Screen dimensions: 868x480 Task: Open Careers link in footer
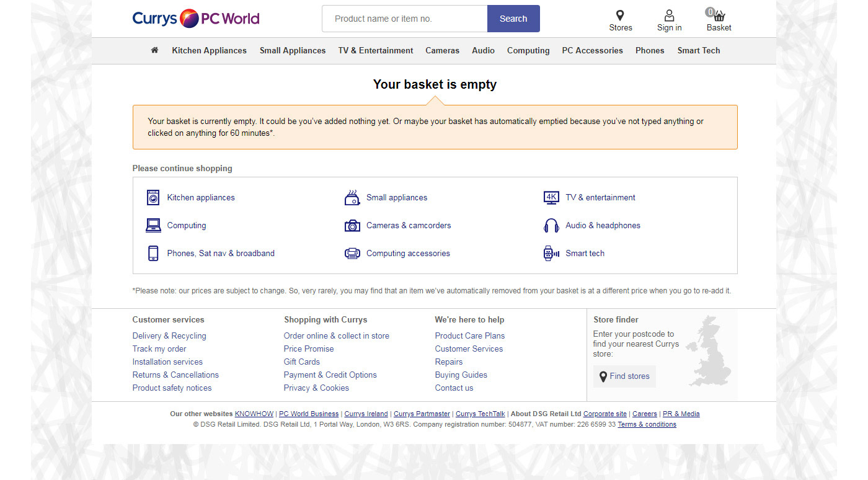[x=645, y=414]
